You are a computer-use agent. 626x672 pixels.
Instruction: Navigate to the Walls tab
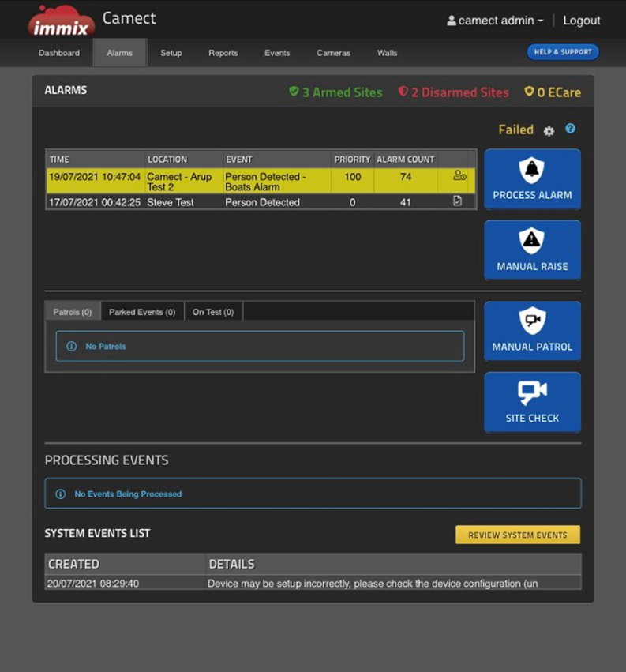point(388,53)
